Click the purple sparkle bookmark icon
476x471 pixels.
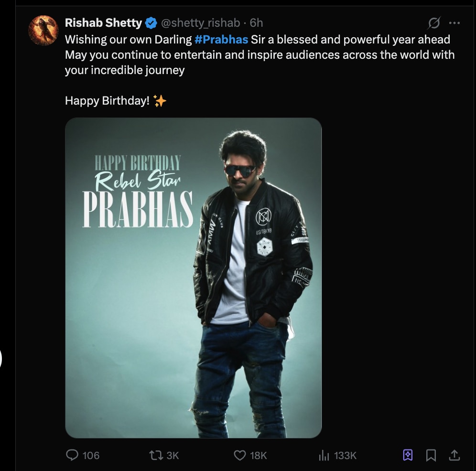coord(408,455)
